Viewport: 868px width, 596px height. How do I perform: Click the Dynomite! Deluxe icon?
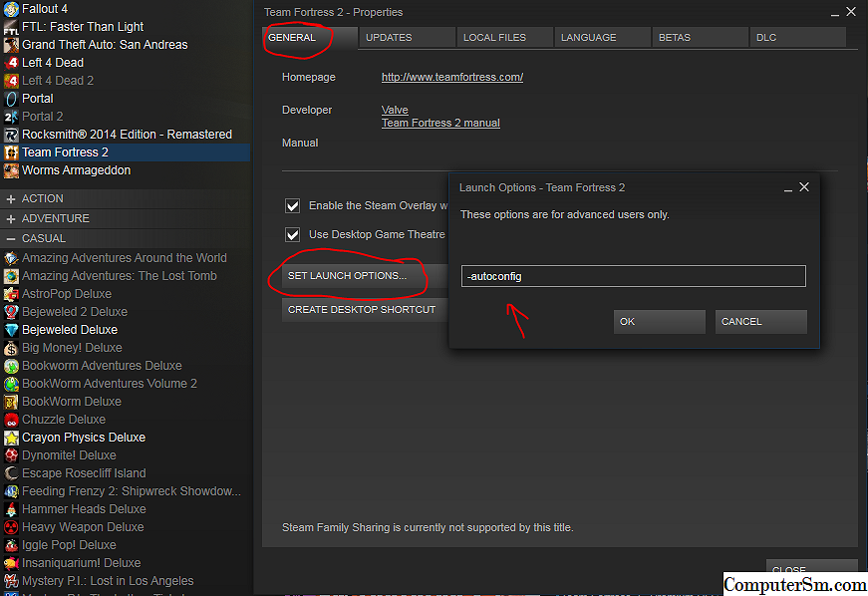click(11, 455)
